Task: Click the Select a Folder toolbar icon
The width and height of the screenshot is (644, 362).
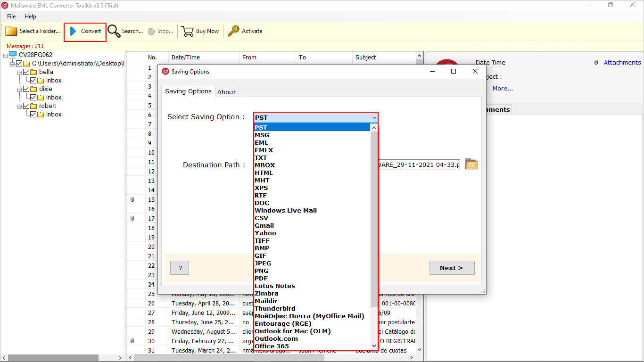Action: [x=11, y=31]
